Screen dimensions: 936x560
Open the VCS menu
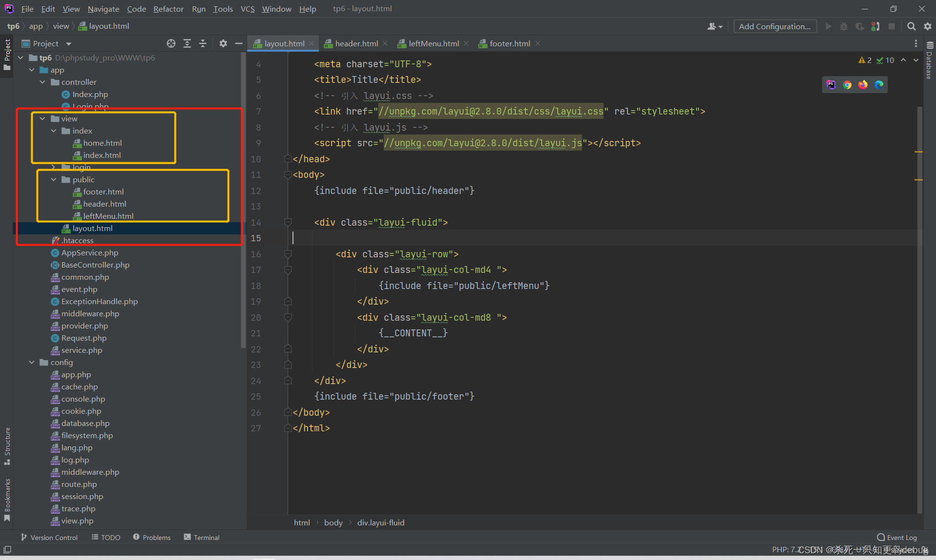[248, 9]
